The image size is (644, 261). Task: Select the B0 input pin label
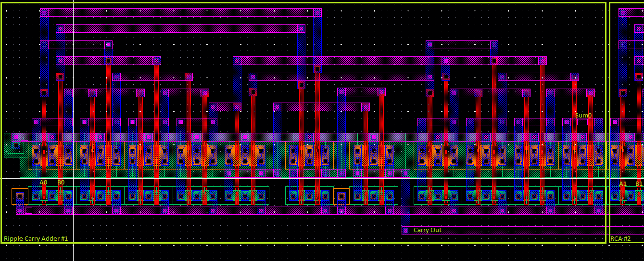point(61,183)
